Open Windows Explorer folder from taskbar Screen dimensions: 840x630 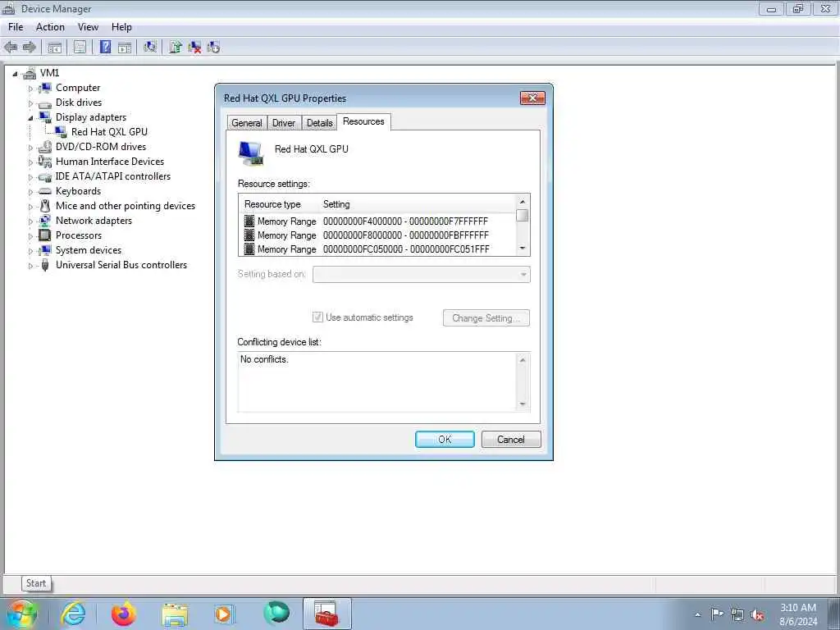click(x=175, y=614)
